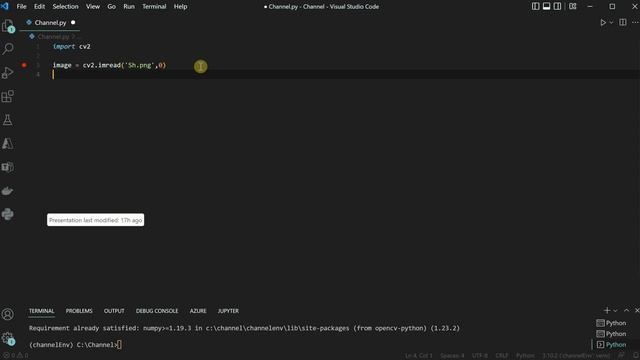Toggle the primary side bar layout icon
Screen dimensions: 640x360
point(536,7)
